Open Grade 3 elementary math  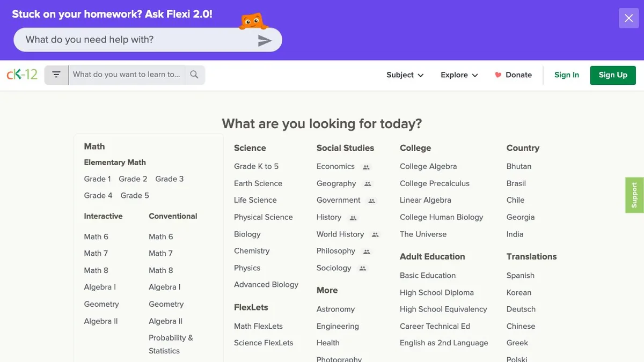(x=170, y=179)
